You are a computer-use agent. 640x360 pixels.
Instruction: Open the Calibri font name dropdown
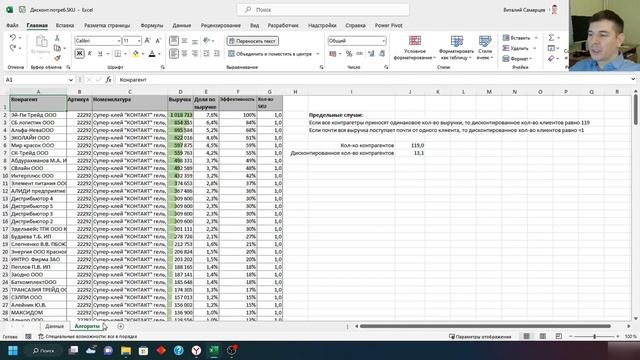[119, 41]
